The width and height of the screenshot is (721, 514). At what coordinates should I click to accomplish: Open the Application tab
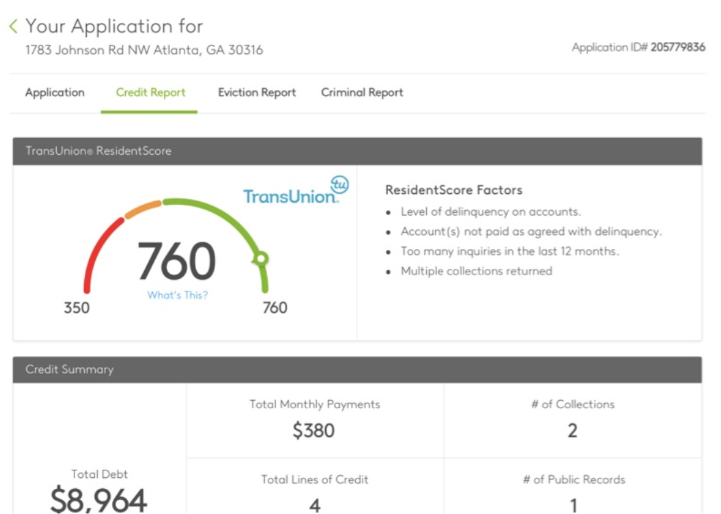55,92
